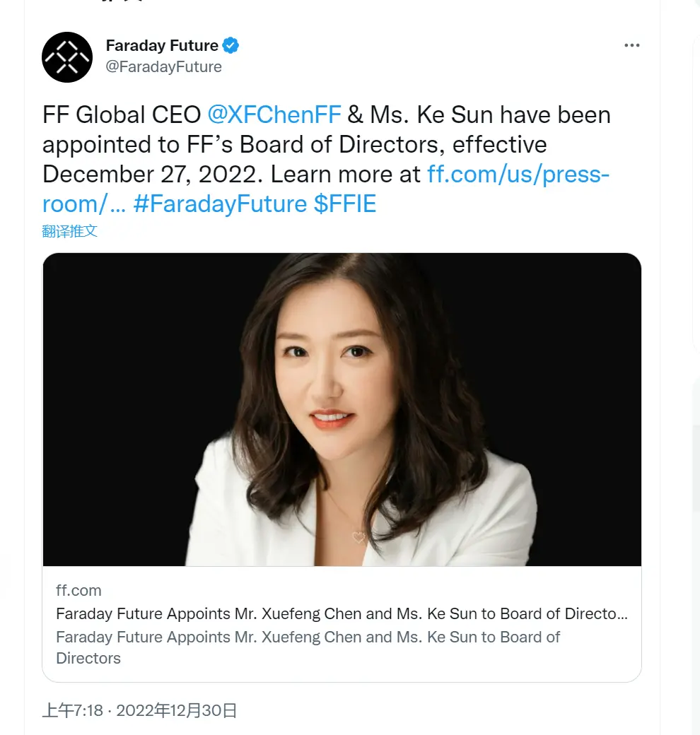Viewport: 700px width, 735px height.
Task: Click the tweet text 'FF Global CEO'
Action: (121, 114)
